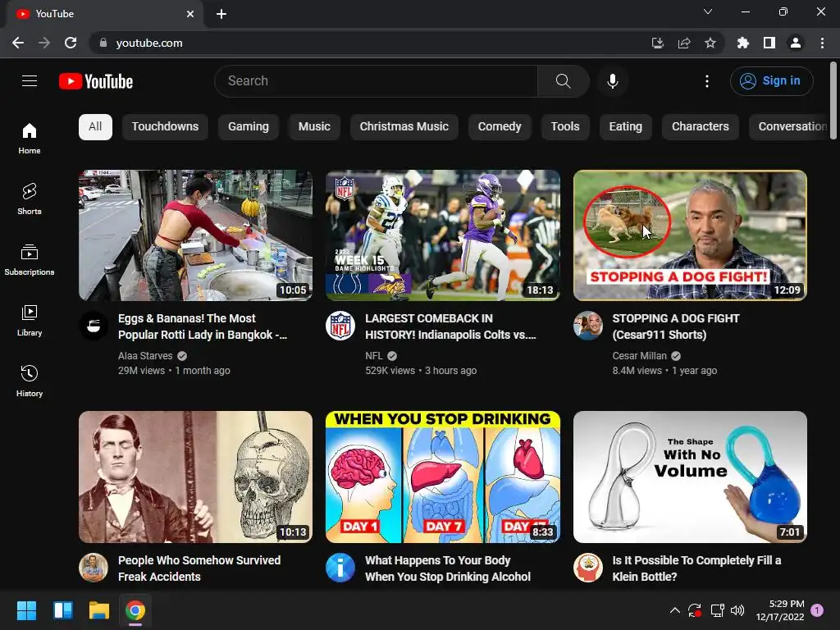Open Eggs & Bananas Rotti Lady video title
The width and height of the screenshot is (840, 630).
pos(203,326)
